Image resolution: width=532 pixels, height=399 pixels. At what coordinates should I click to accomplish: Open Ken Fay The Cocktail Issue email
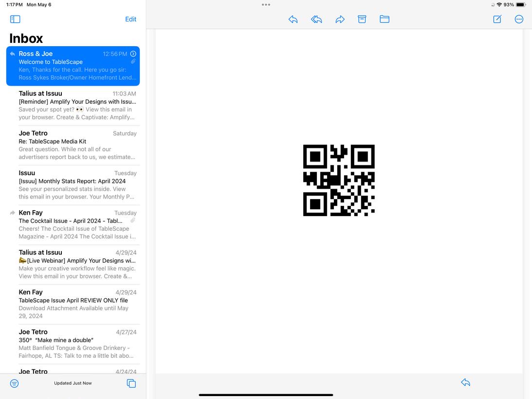tap(73, 225)
